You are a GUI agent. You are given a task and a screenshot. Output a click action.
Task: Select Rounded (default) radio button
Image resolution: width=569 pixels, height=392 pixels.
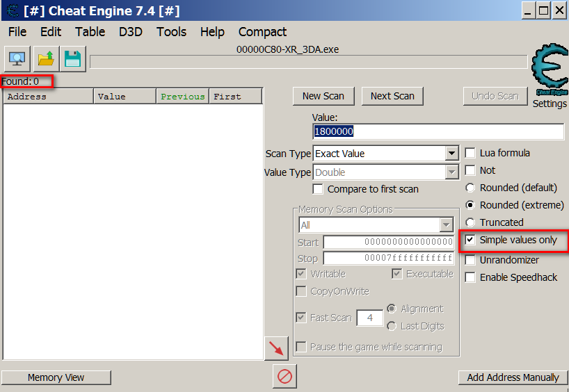pos(470,188)
